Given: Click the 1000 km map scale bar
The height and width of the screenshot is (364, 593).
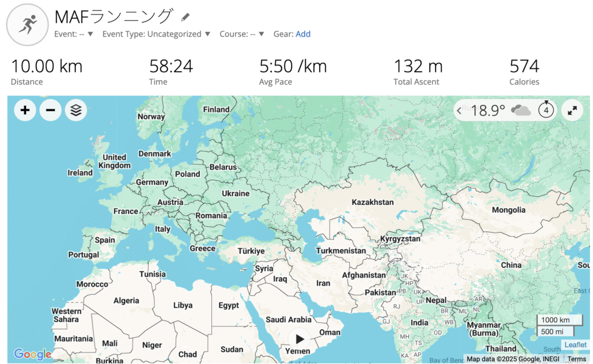Looking at the screenshot, I should (x=559, y=320).
